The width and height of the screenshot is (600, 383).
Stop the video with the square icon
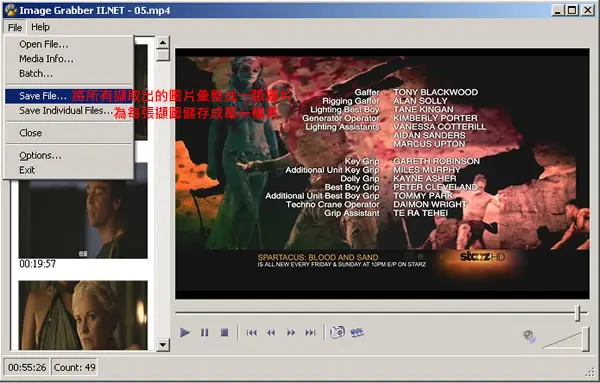click(225, 332)
